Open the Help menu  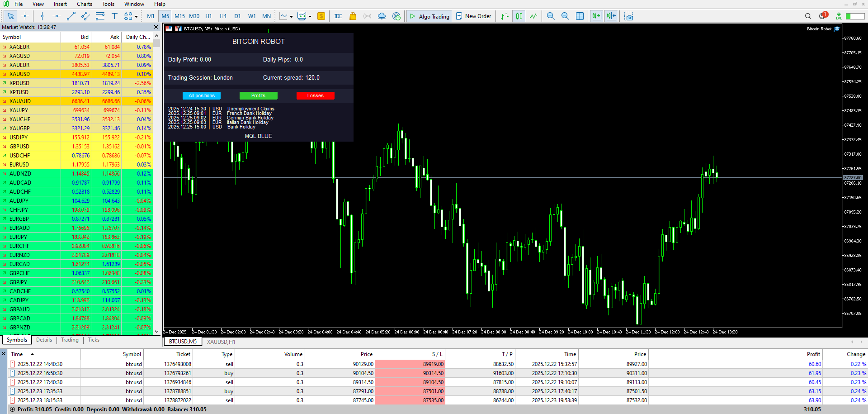pos(160,4)
